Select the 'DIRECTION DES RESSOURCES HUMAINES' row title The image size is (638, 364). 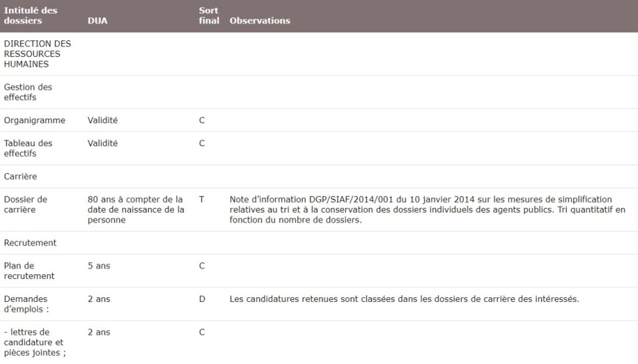37,54
